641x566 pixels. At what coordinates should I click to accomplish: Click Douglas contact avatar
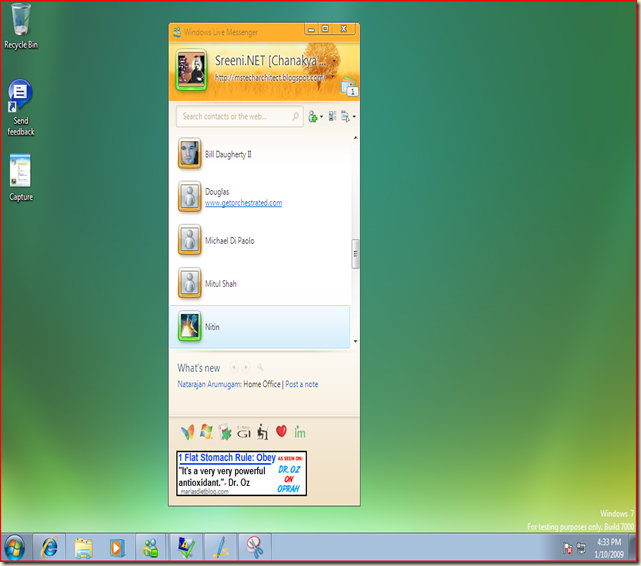pyautogui.click(x=190, y=197)
